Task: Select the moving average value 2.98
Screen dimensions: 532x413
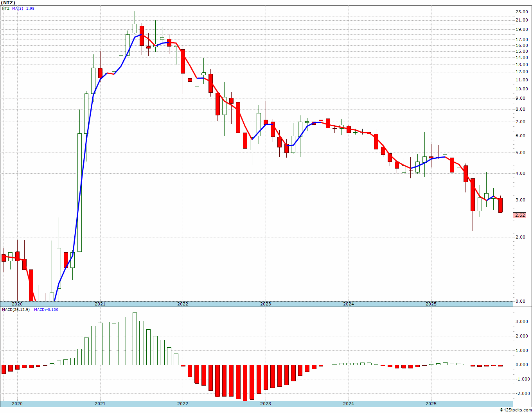Action: [30, 8]
